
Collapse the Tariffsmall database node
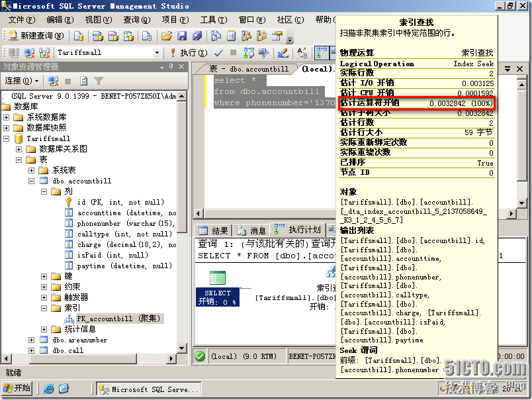click(7, 138)
